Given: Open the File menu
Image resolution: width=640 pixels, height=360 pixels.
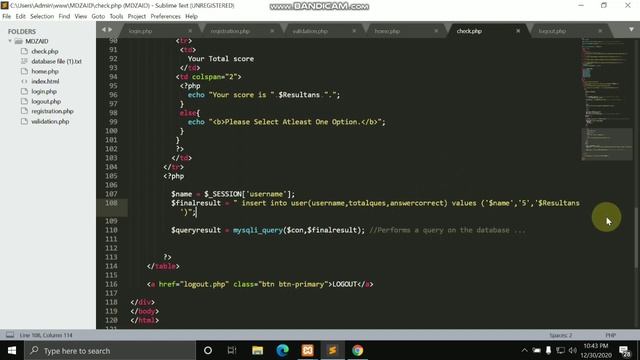Looking at the screenshot, I should (7, 16).
